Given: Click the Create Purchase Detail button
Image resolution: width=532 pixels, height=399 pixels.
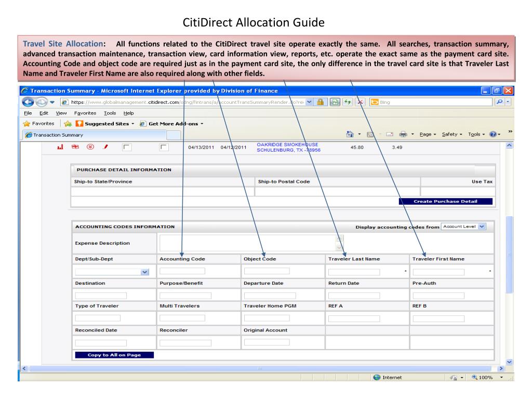Looking at the screenshot, I should pyautogui.click(x=445, y=201).
